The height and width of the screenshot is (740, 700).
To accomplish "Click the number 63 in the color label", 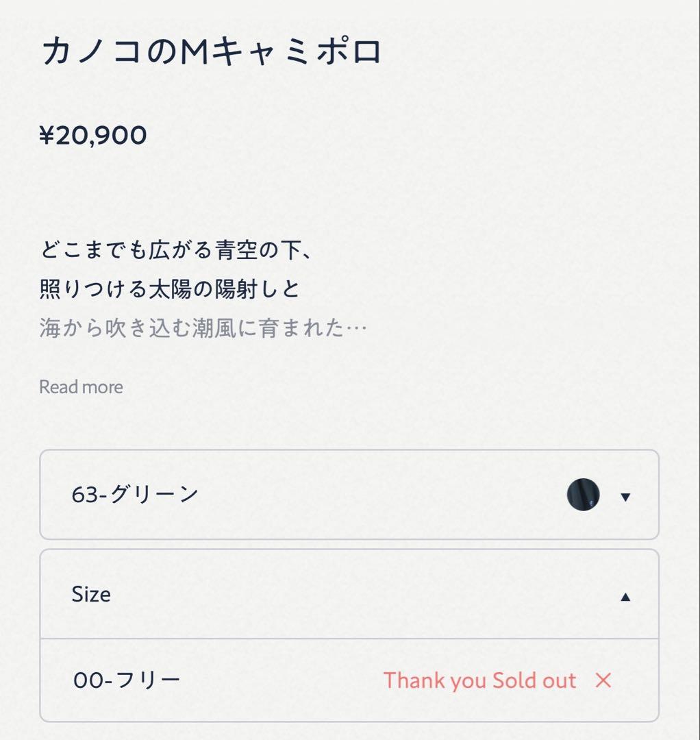I will point(85,495).
